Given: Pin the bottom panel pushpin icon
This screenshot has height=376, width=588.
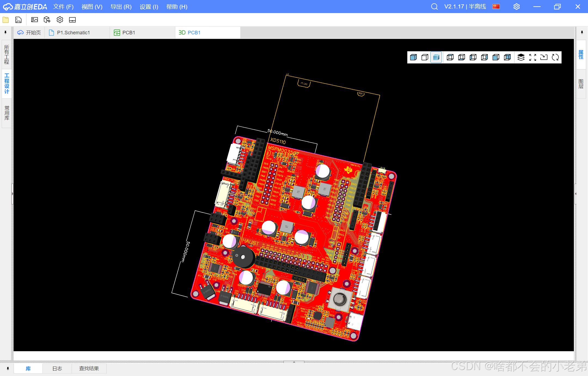Looking at the screenshot, I should click(8, 369).
